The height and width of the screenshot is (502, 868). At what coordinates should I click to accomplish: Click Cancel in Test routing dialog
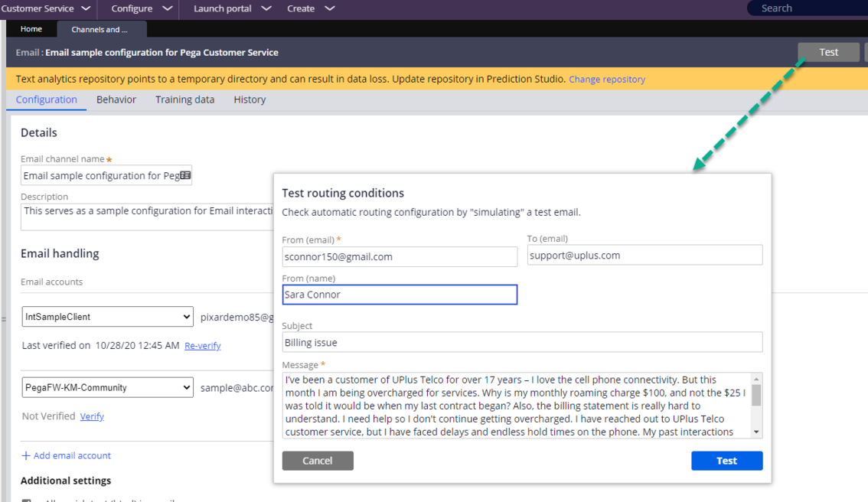318,461
